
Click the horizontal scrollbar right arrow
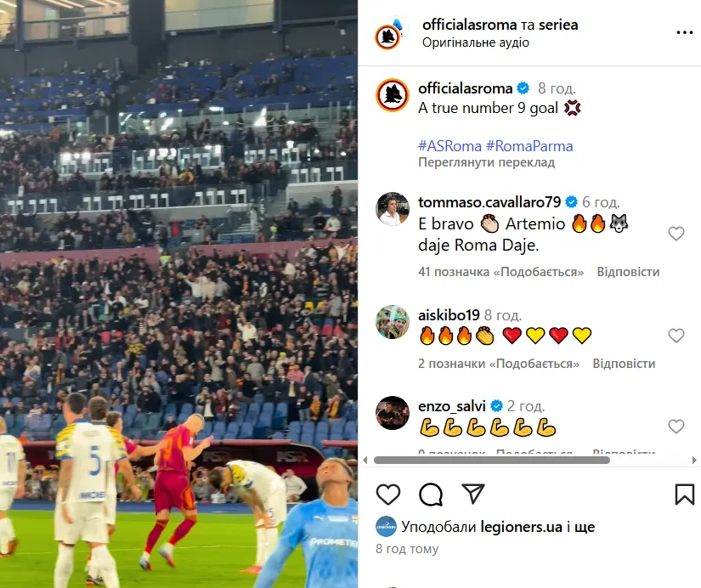pyautogui.click(x=694, y=460)
